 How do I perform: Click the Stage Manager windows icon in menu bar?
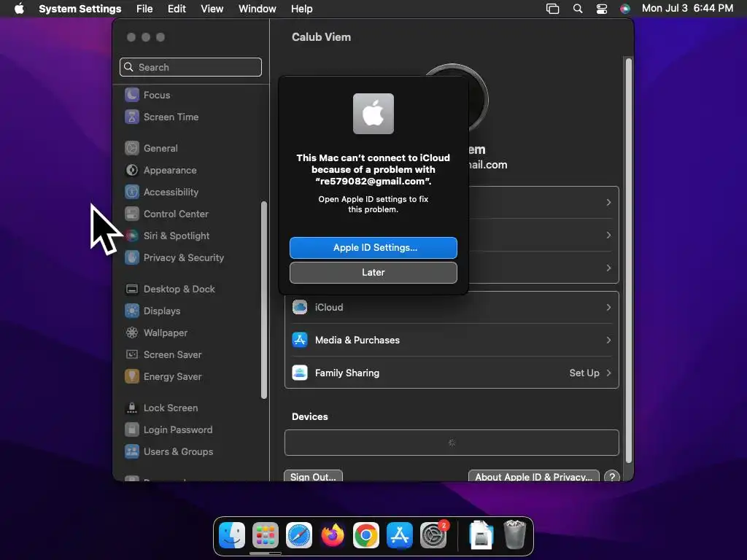(x=553, y=9)
